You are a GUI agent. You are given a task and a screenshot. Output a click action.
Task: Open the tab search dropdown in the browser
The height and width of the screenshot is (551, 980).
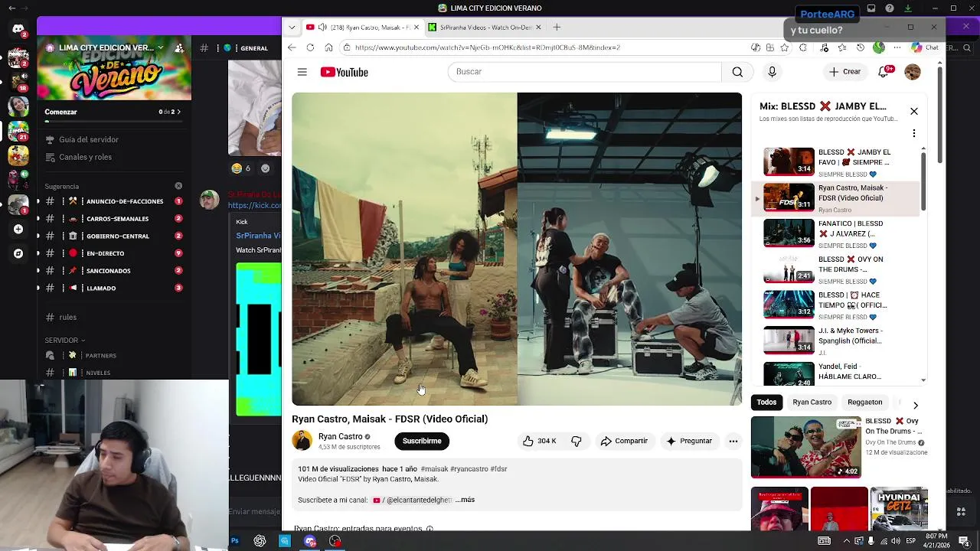tap(292, 28)
